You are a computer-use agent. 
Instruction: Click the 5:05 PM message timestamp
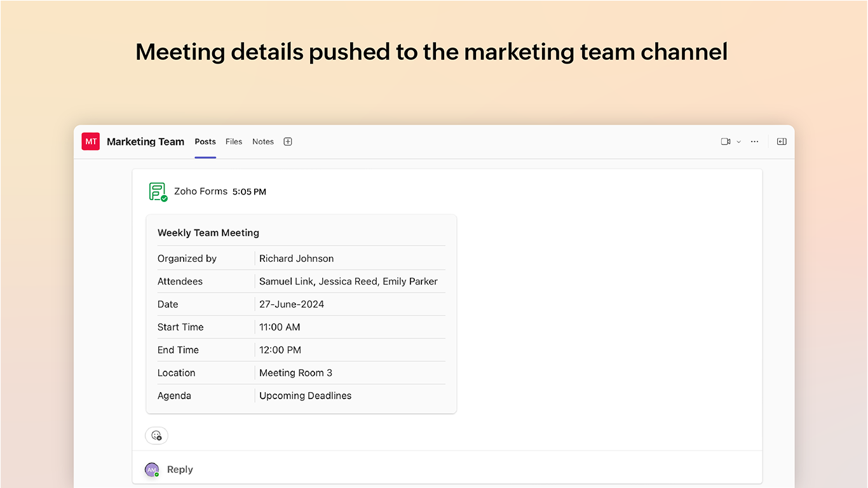[x=249, y=192]
